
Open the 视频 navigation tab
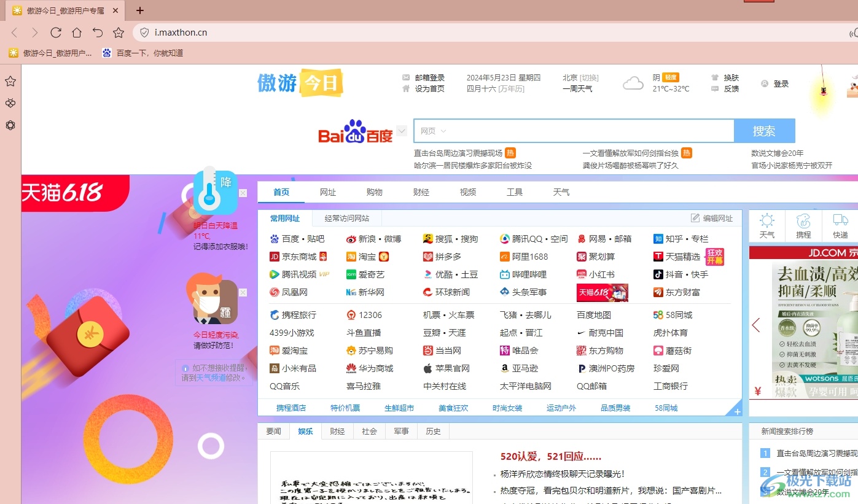[468, 192]
